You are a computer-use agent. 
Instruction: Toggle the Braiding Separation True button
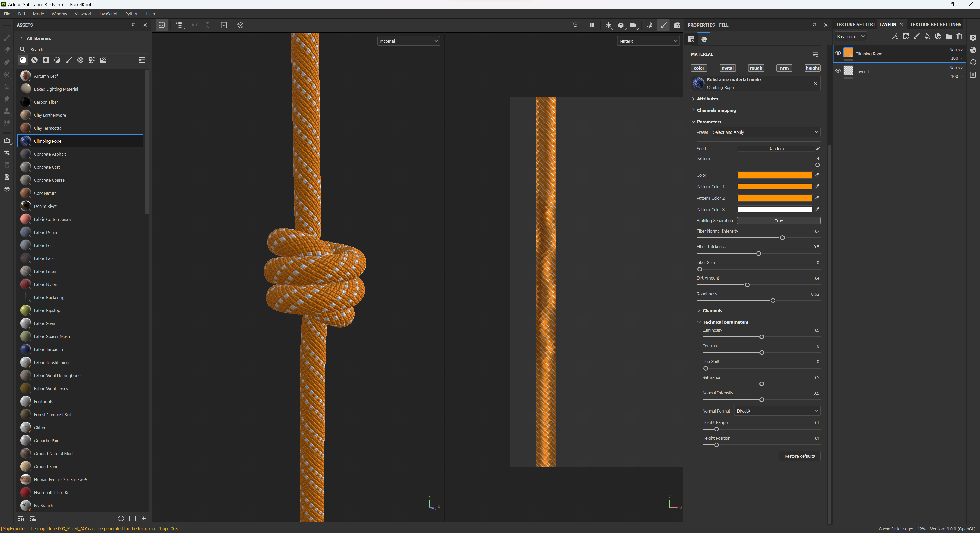point(778,221)
